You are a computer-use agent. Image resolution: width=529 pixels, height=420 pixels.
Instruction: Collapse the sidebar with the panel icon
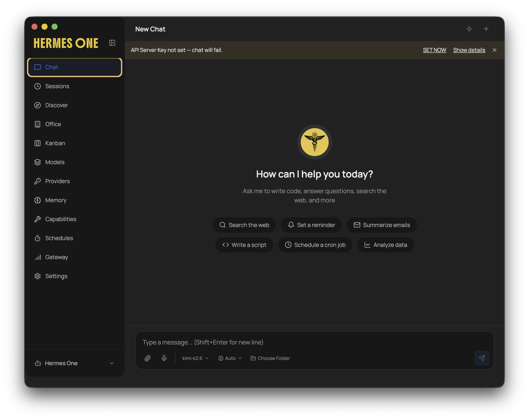112,43
